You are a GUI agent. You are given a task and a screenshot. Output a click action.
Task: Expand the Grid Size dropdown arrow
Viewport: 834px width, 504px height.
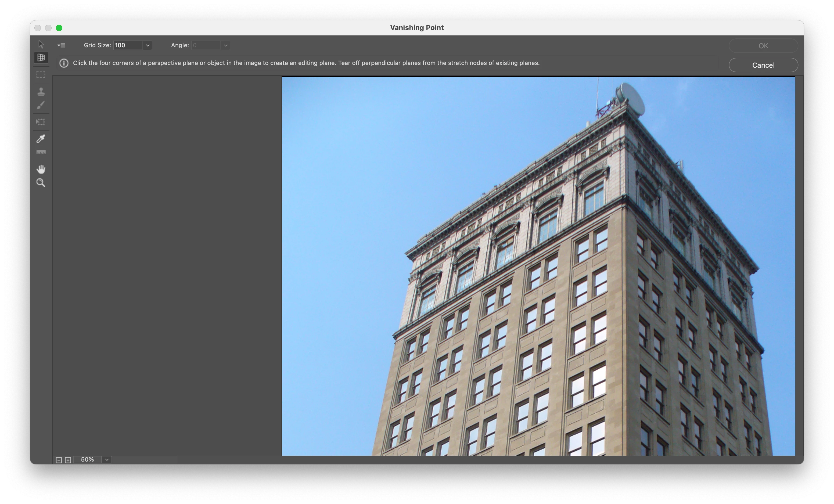148,45
